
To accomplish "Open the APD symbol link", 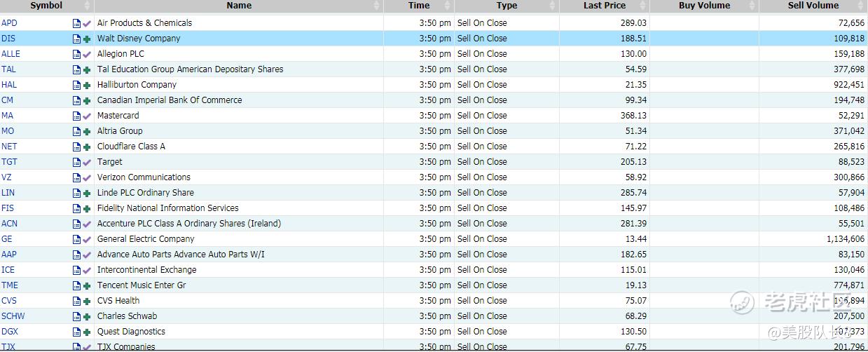I will click(9, 23).
